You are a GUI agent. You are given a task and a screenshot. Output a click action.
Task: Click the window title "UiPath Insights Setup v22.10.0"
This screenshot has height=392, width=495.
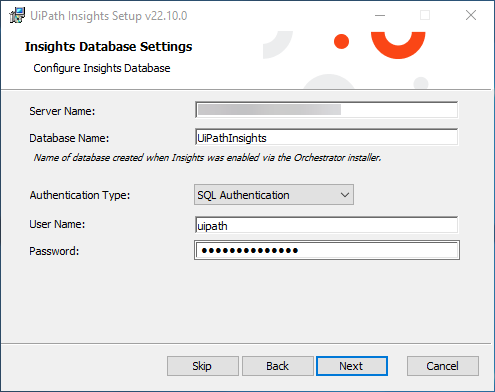coord(109,16)
